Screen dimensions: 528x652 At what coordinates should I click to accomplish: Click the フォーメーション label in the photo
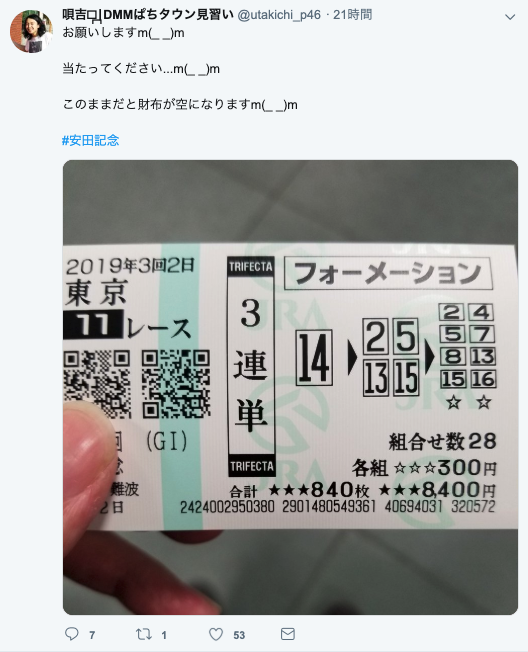388,273
